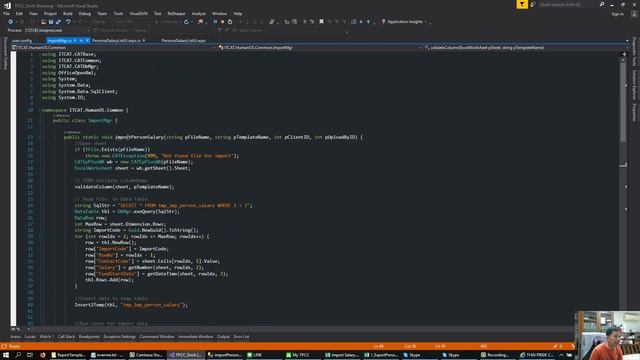Open the ReportTemplate taskbar item

68,355
